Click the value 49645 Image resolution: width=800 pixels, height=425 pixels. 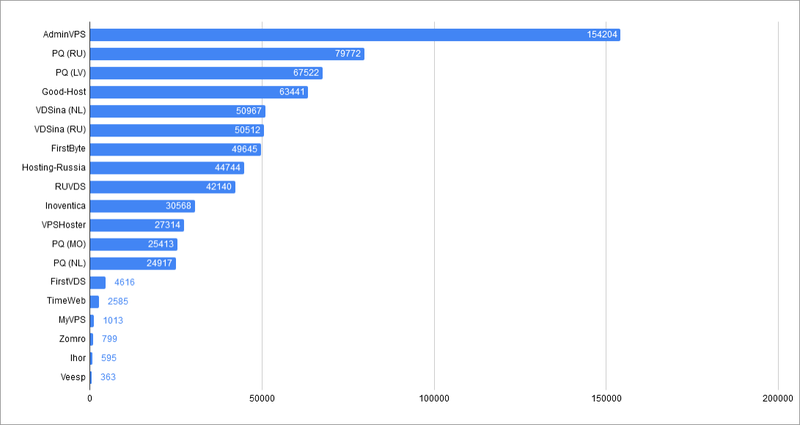tap(245, 149)
